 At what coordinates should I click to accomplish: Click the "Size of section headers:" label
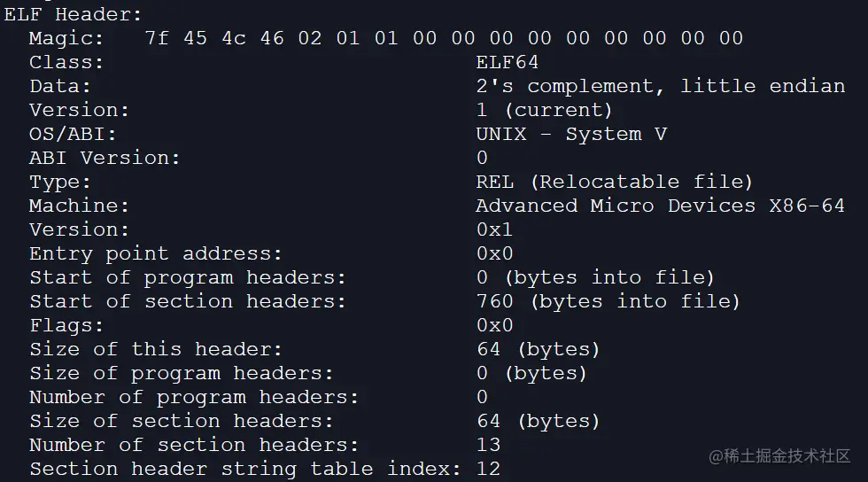click(x=182, y=421)
